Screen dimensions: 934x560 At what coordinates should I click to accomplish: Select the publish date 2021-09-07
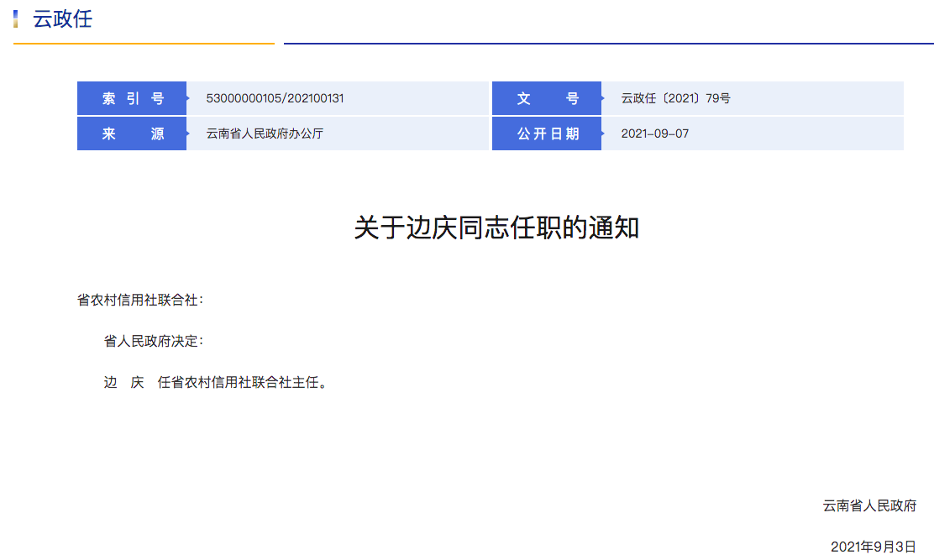coord(654,133)
